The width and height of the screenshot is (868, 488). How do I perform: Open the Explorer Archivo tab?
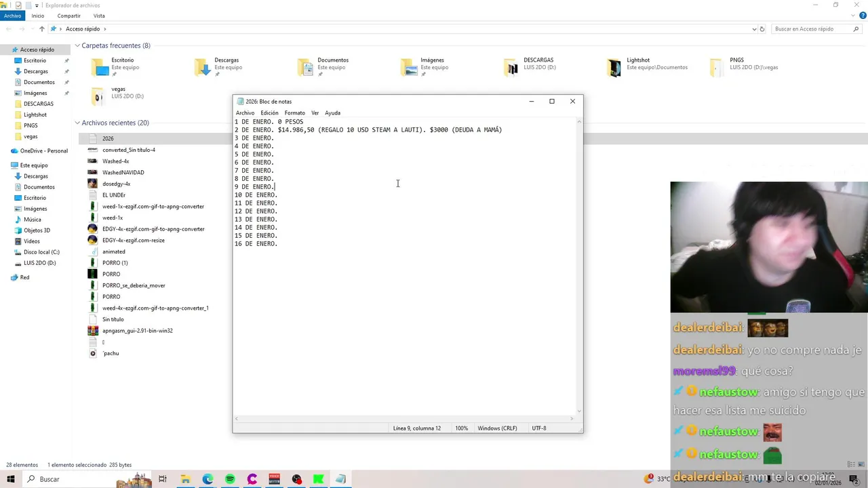pyautogui.click(x=12, y=16)
